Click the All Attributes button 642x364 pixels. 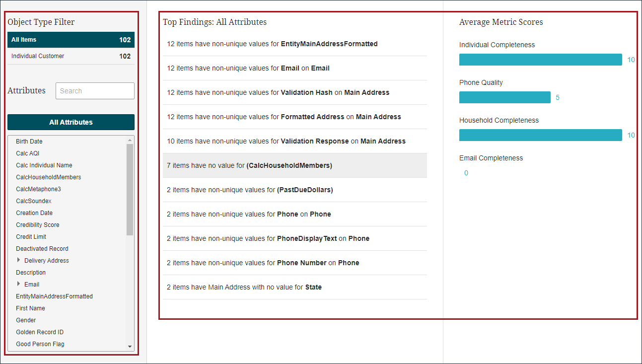71,122
